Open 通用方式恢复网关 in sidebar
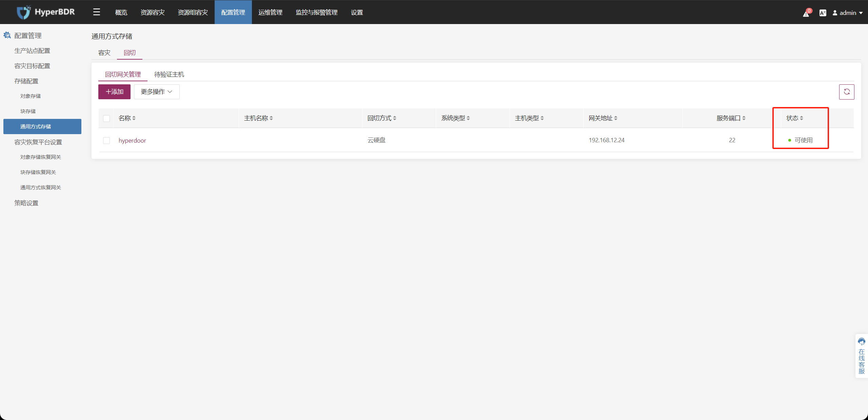Image resolution: width=868 pixels, height=420 pixels. (41, 188)
